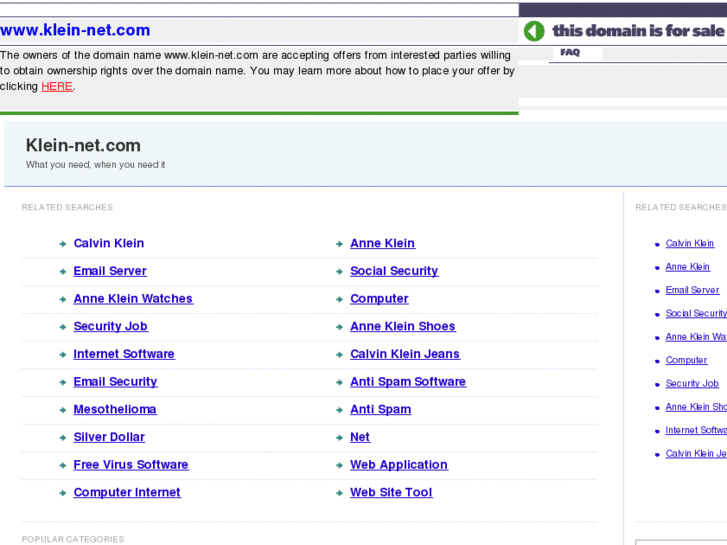Image resolution: width=727 pixels, height=545 pixels.
Task: Click the arrow bullet beside Social Security
Action: (339, 272)
